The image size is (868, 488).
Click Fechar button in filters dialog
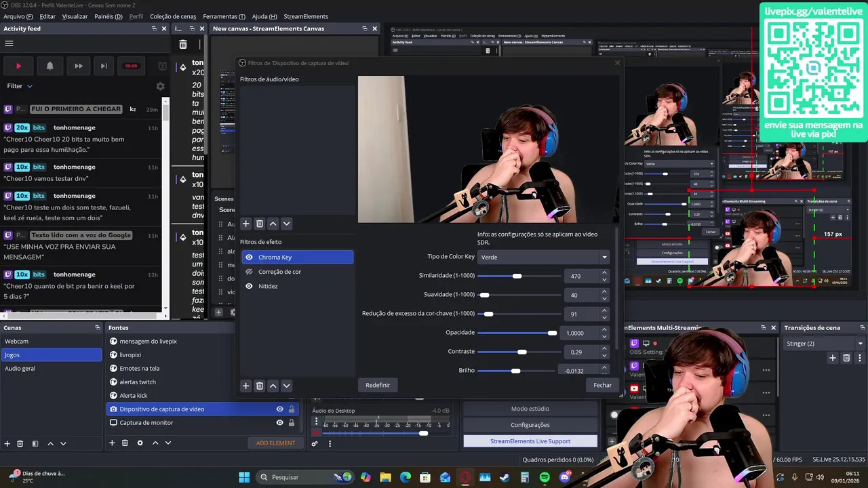click(602, 385)
